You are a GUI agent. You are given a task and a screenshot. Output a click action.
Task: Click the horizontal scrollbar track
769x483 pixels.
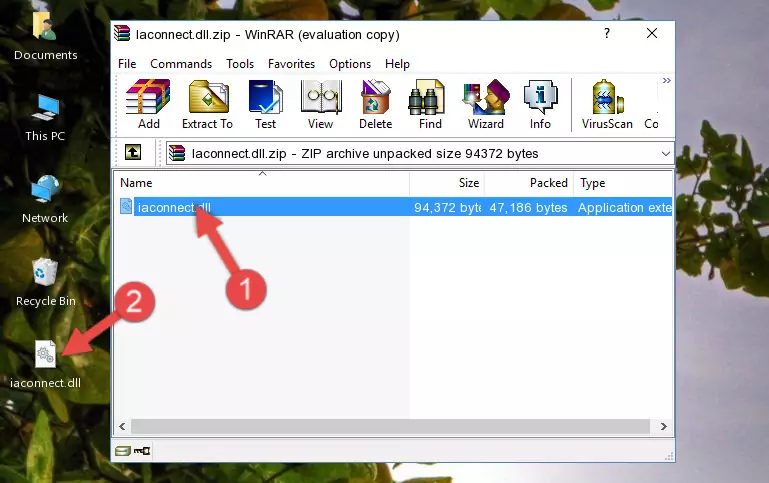click(x=390, y=427)
